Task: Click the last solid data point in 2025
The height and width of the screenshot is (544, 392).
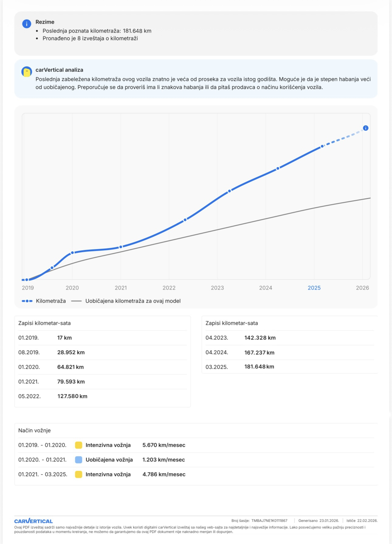Action: click(x=322, y=146)
